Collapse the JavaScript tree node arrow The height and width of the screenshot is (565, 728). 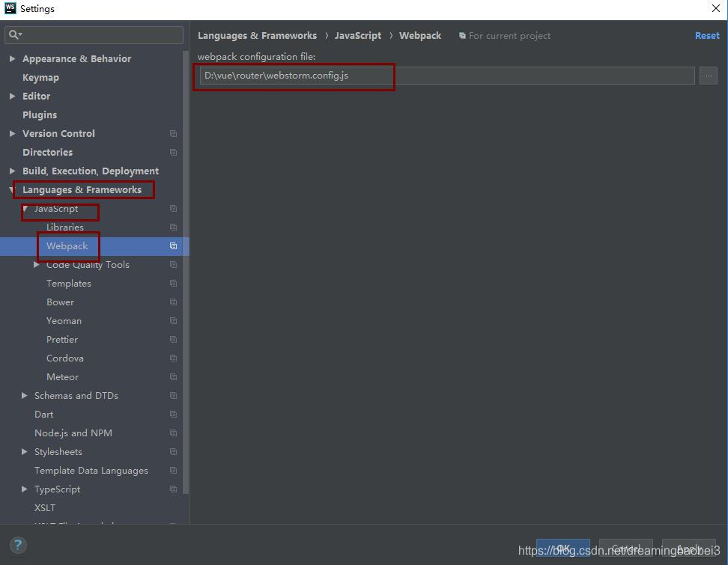coord(25,208)
